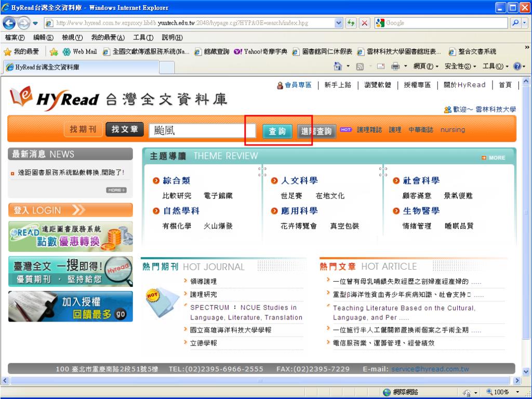Image resolution: width=532 pixels, height=399 pixels.
Task: Open the 安全性(S) dropdown menu
Action: (460, 66)
